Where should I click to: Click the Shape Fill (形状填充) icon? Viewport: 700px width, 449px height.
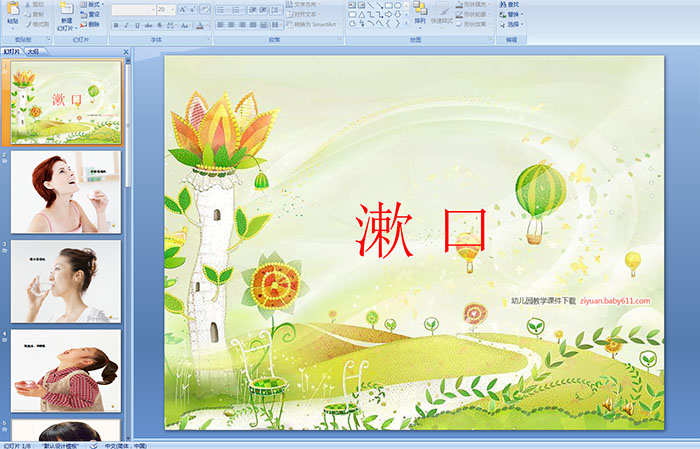(477, 4)
